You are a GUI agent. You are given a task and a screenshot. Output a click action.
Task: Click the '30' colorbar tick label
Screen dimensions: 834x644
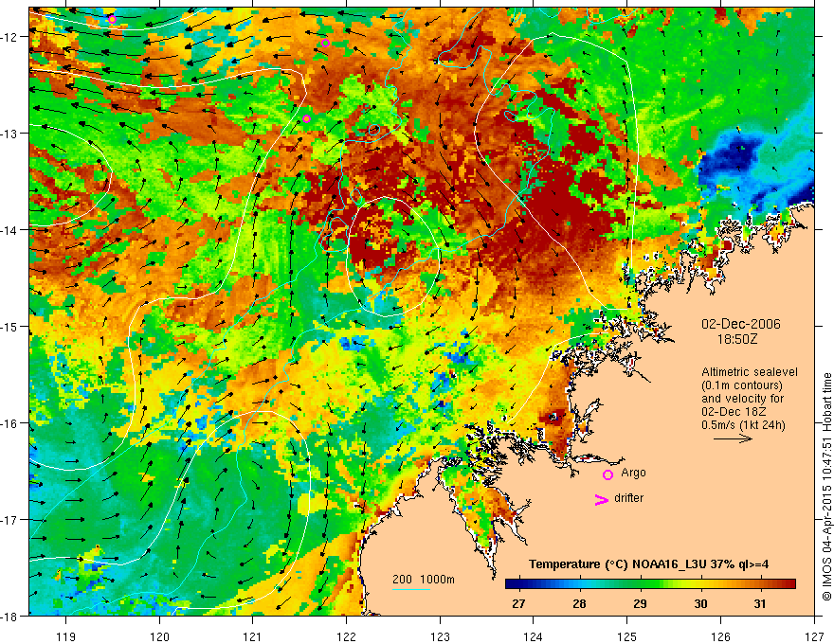[700, 604]
